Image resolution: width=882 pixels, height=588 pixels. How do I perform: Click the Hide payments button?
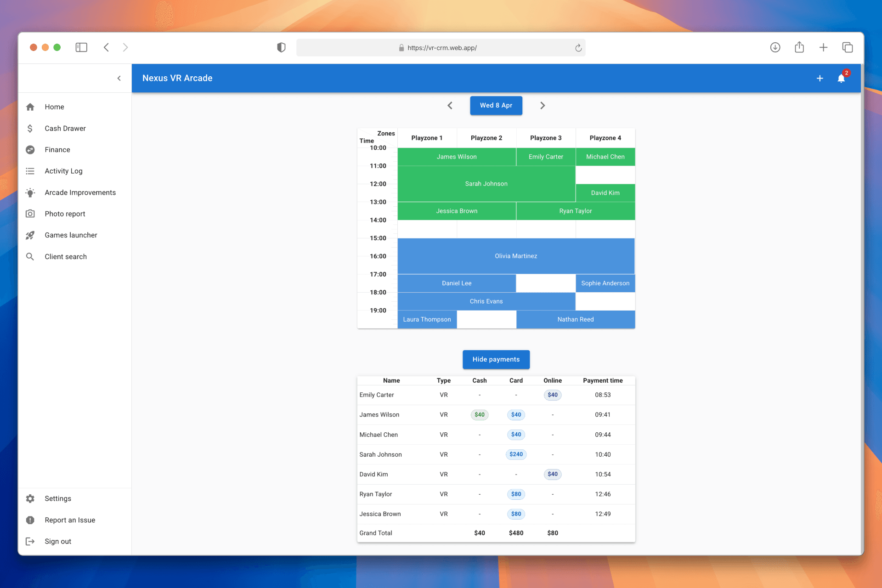[496, 359]
